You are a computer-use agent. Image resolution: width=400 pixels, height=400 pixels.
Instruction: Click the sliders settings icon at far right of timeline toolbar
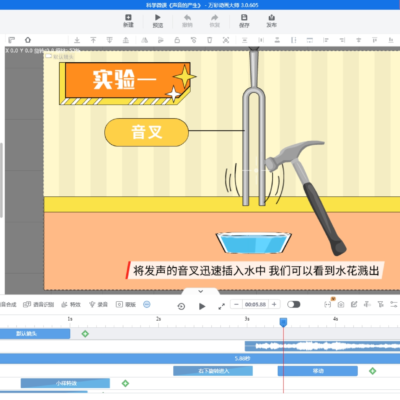point(394,304)
